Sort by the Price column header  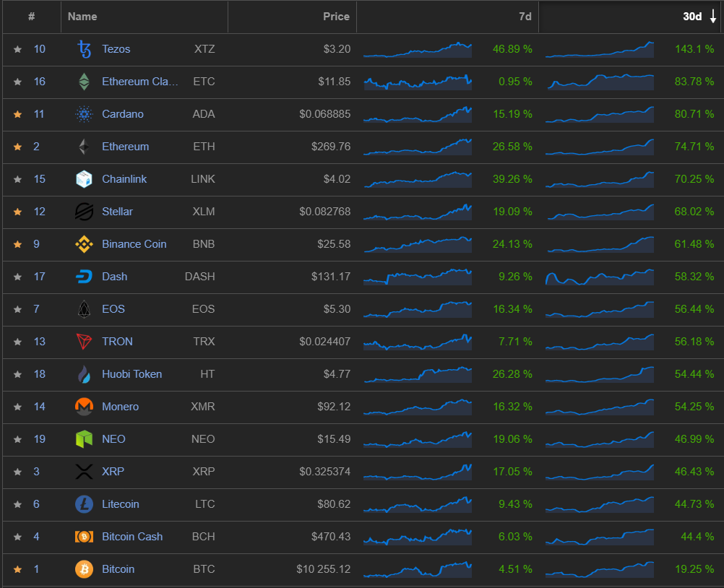[x=293, y=17]
